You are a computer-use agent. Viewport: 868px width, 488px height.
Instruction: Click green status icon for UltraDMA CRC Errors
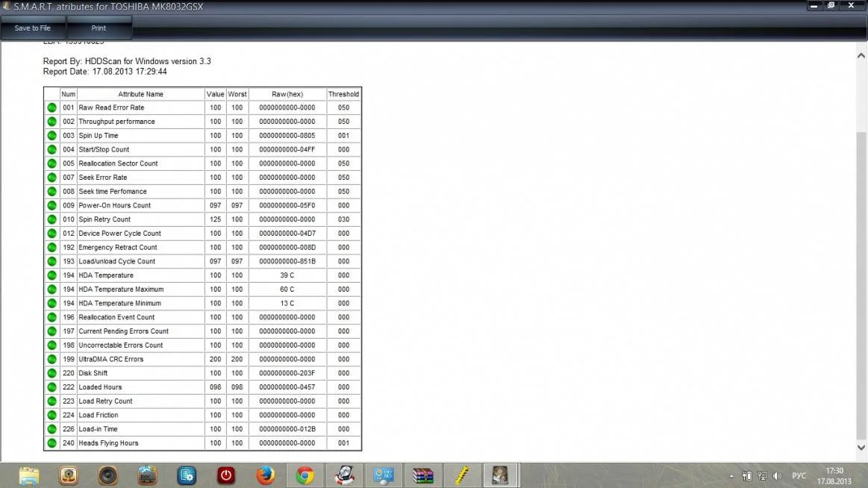52,359
